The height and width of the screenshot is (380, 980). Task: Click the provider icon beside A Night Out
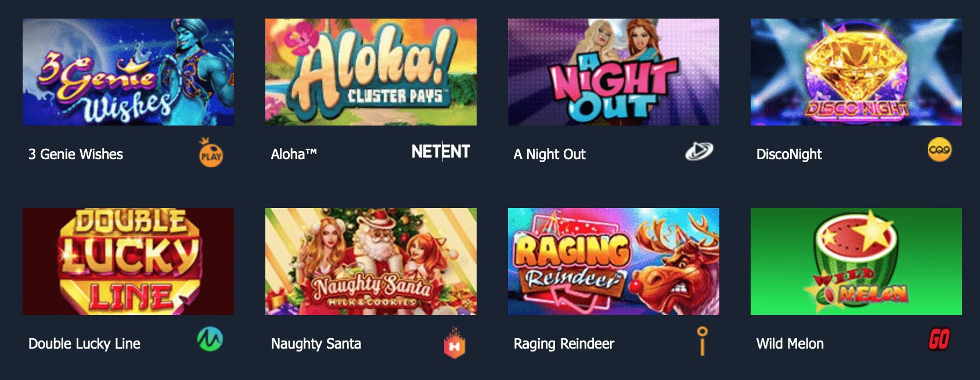[699, 152]
